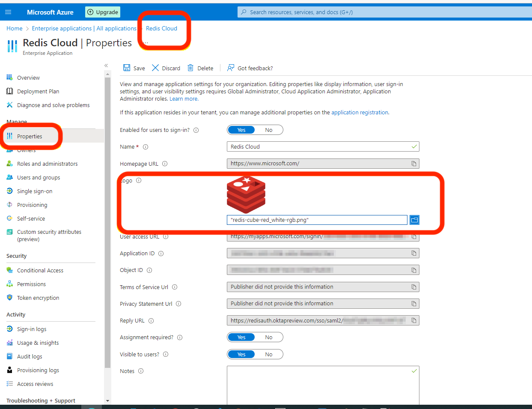
Task: Open the application registration link
Action: 360,112
